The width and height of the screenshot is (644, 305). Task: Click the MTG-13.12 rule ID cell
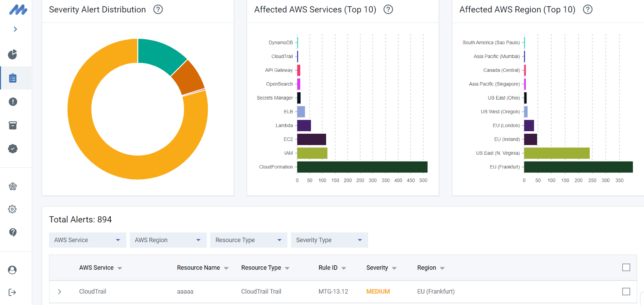[333, 291]
